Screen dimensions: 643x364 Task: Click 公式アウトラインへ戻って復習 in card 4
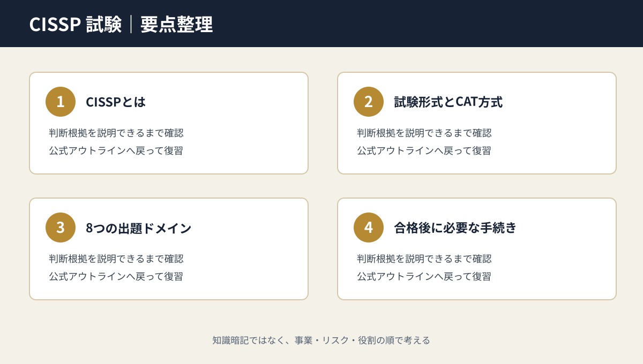tap(424, 276)
